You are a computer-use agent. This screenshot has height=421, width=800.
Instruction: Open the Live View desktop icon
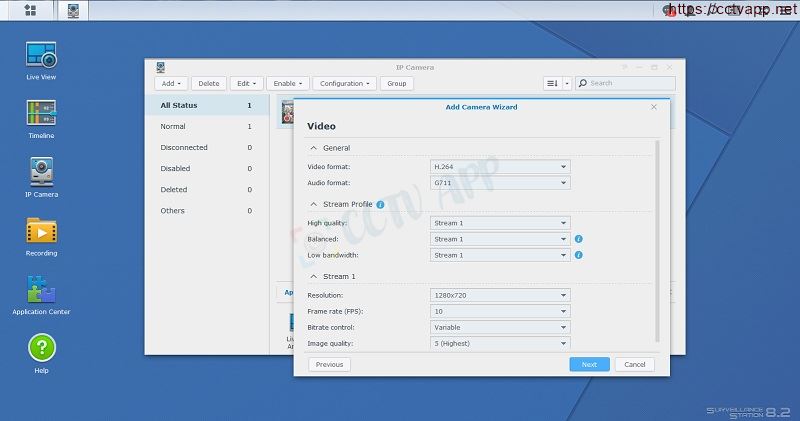click(x=41, y=55)
